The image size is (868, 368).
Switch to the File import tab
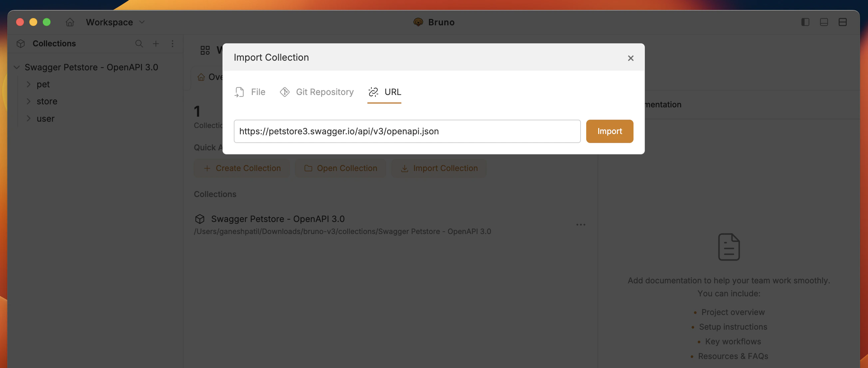pos(250,92)
